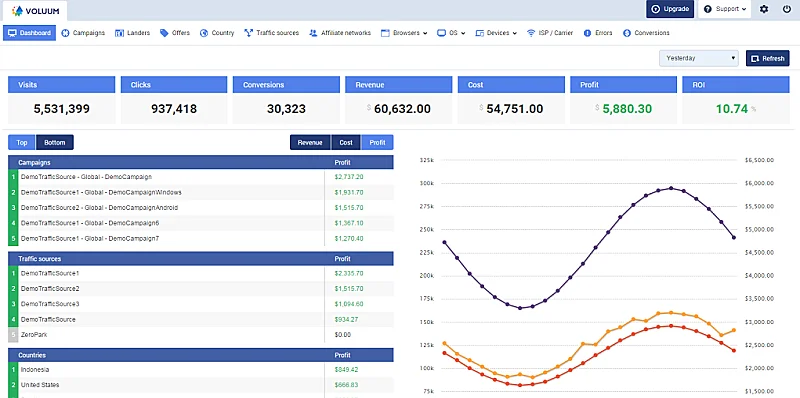Click the Traffic sources branch icon

[248, 33]
